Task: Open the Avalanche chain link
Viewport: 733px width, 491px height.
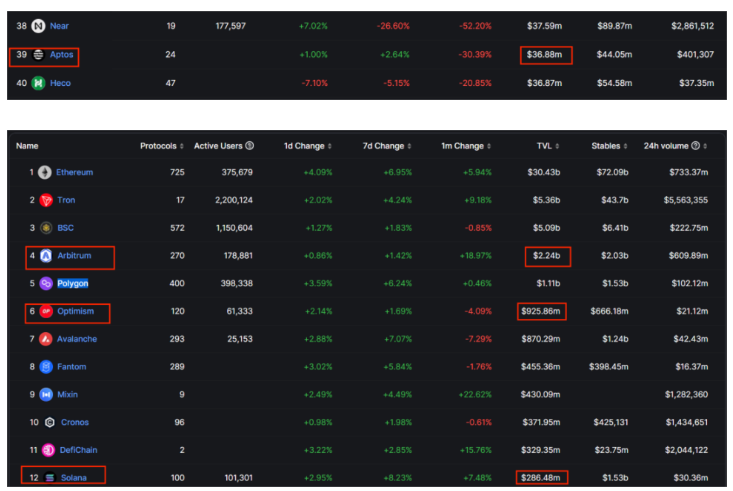Action: (x=77, y=339)
